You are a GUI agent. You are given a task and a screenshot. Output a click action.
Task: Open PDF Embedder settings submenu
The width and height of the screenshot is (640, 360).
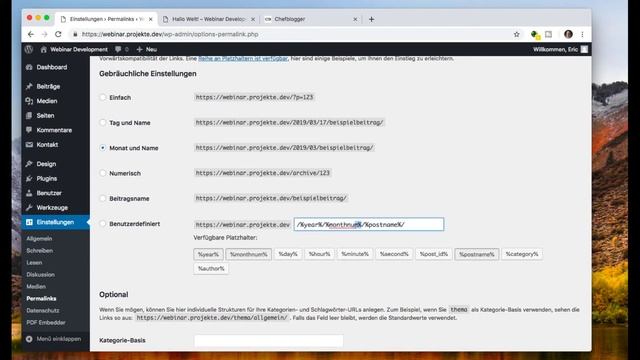[x=46, y=322]
